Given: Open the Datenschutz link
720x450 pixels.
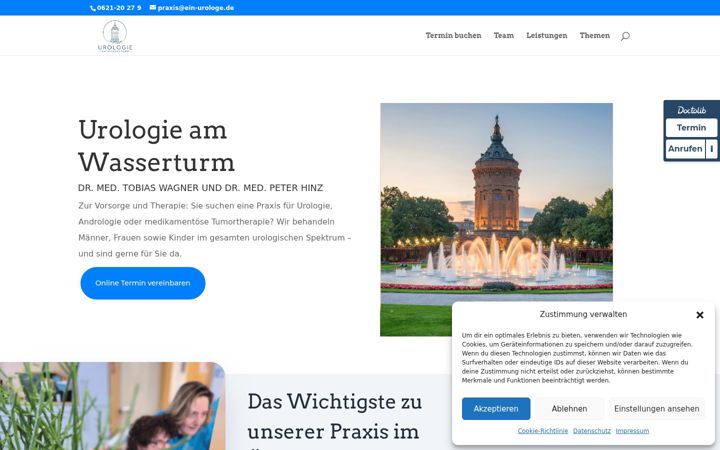Looking at the screenshot, I should 592,431.
